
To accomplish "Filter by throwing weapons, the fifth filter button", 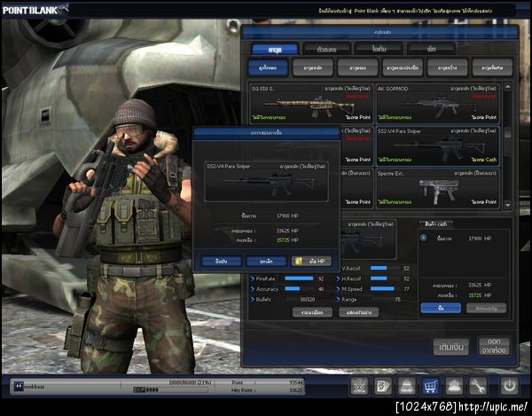I will click(448, 67).
